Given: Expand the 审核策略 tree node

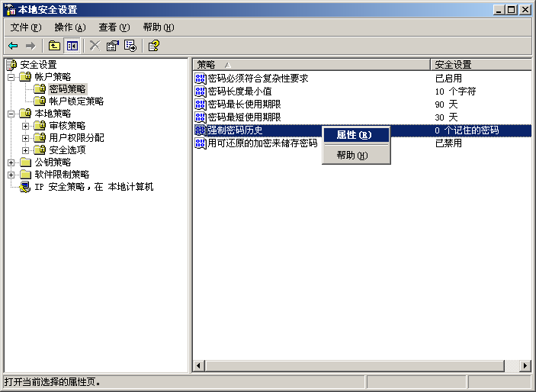Looking at the screenshot, I should (25, 126).
